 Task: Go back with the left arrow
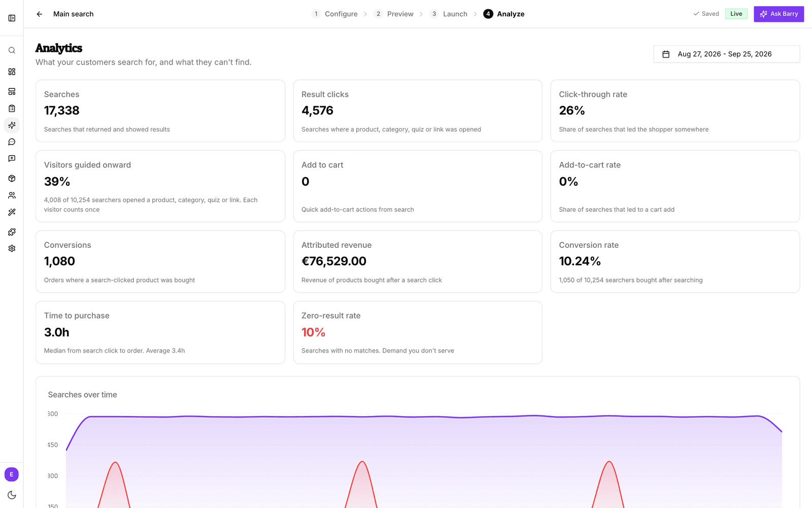39,14
